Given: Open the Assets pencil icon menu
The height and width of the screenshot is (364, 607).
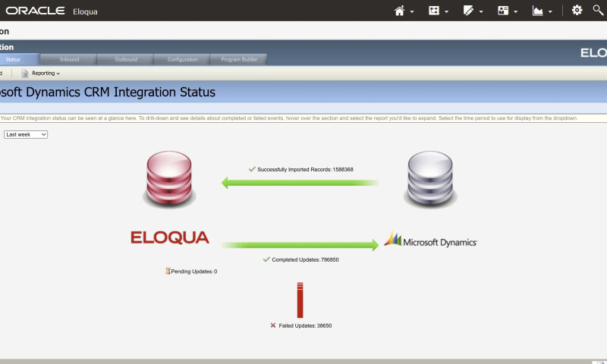Looking at the screenshot, I should [468, 11].
